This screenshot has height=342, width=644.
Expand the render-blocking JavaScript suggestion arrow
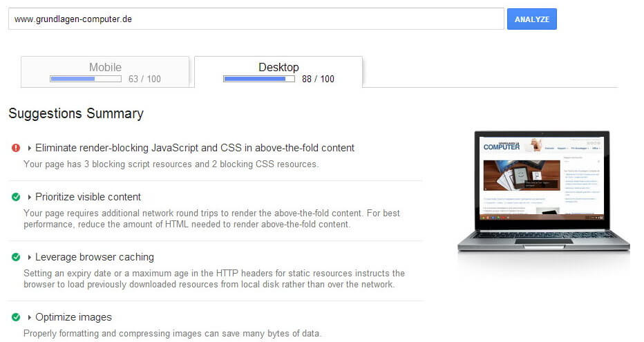[29, 148]
